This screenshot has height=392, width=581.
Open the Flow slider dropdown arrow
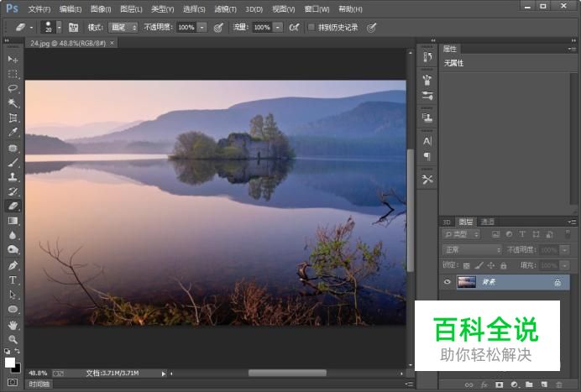pyautogui.click(x=278, y=27)
